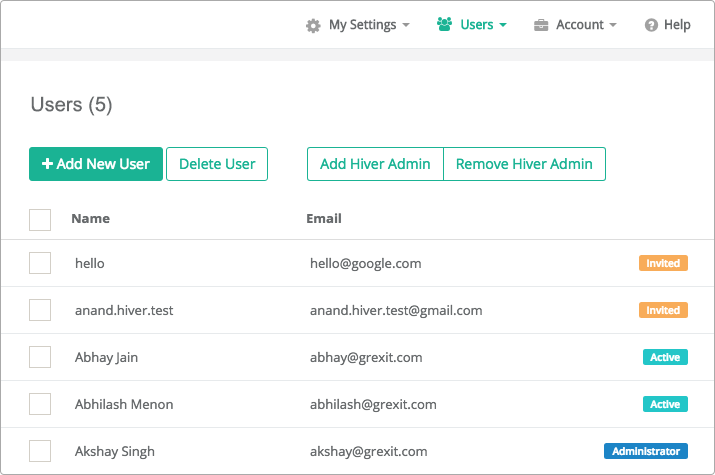Check the box for Abhay Jain
Viewport: 715px width, 475px height.
click(x=40, y=357)
